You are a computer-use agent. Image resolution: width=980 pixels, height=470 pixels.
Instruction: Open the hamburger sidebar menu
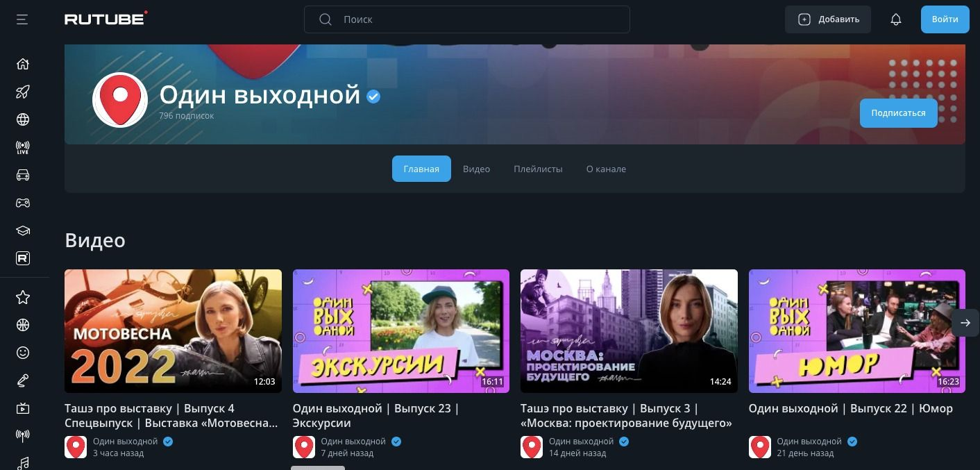(x=22, y=19)
